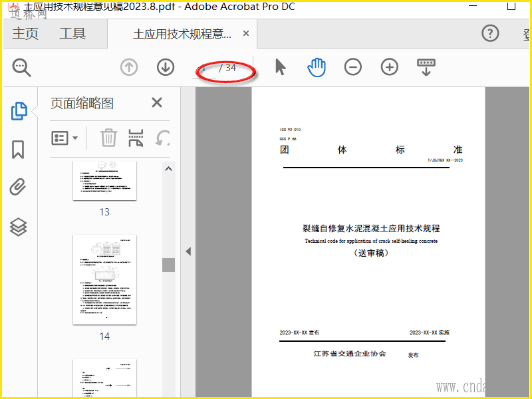532x399 pixels.
Task: Close the document tab
Action: 246,33
